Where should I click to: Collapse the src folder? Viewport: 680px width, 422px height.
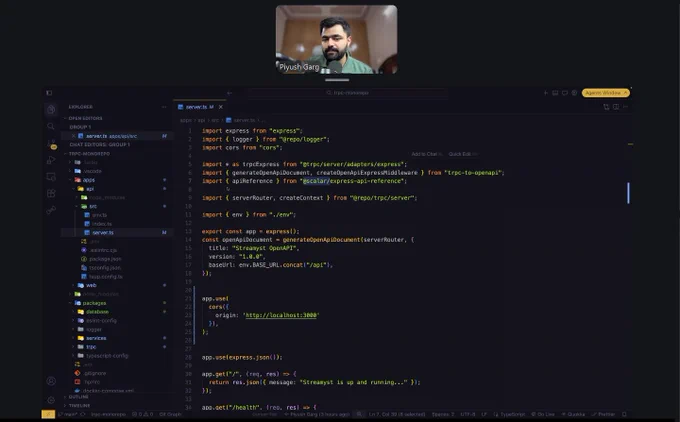click(x=93, y=206)
